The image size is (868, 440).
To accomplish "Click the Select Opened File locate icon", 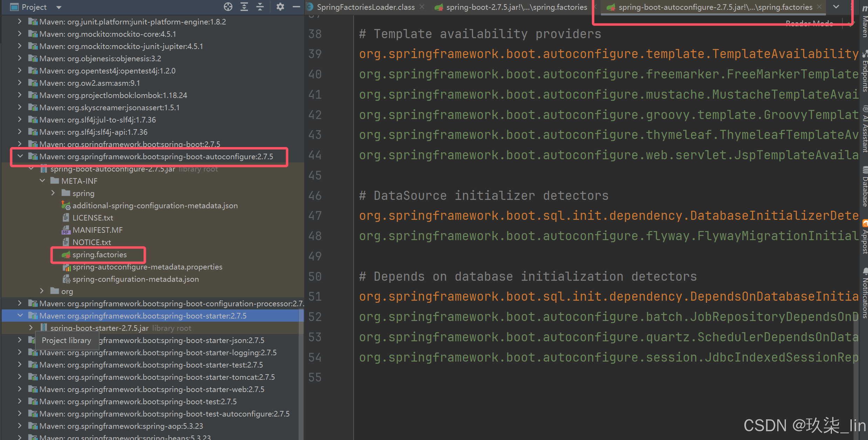I will [x=228, y=7].
